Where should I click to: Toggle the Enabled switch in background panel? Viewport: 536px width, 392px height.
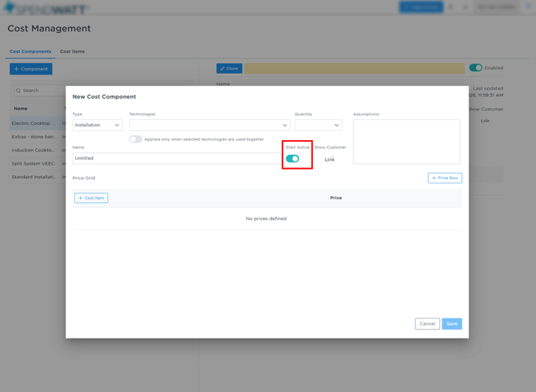475,68
